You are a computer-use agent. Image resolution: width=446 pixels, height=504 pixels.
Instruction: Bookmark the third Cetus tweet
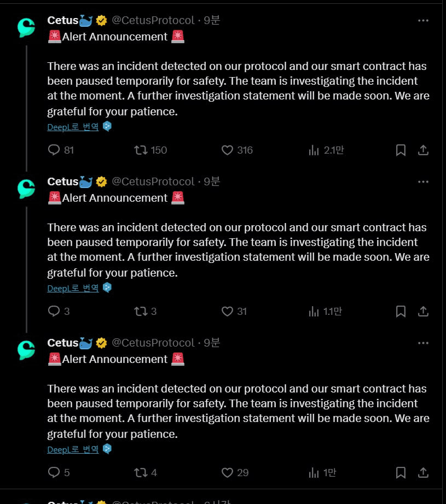tap(401, 472)
